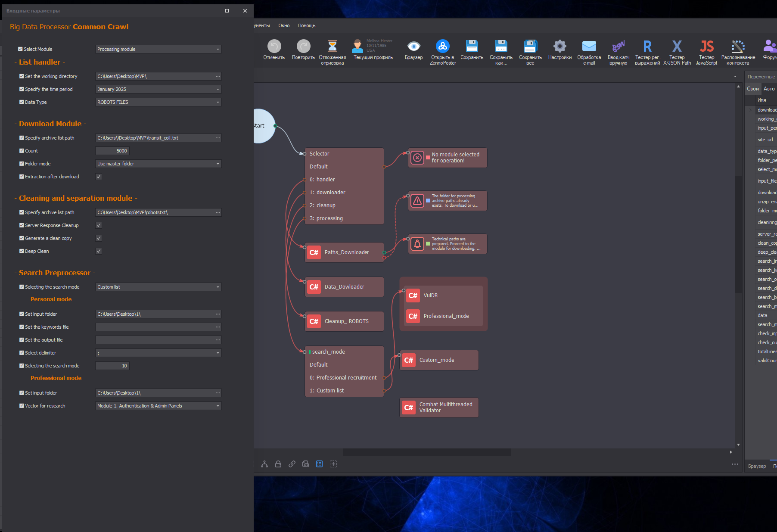Click the Count input field
The height and width of the screenshot is (532, 777).
[112, 151]
